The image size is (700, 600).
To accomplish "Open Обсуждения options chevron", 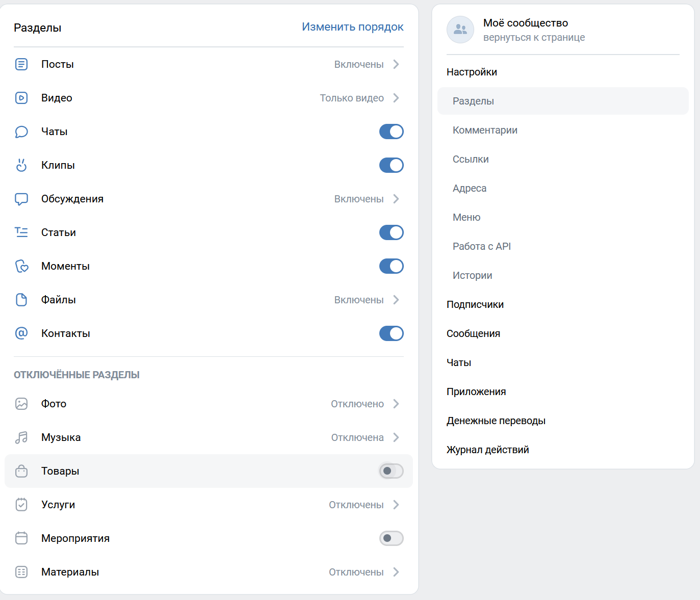I will pos(396,199).
